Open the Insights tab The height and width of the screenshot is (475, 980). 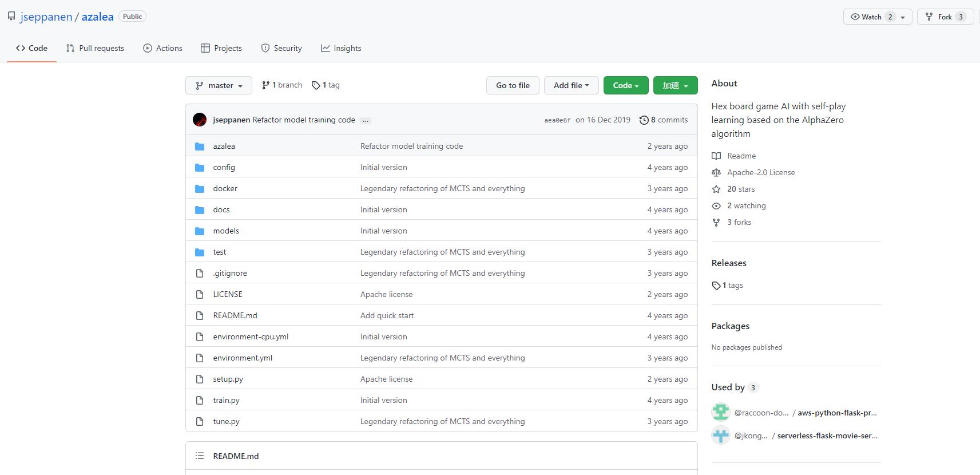(341, 48)
